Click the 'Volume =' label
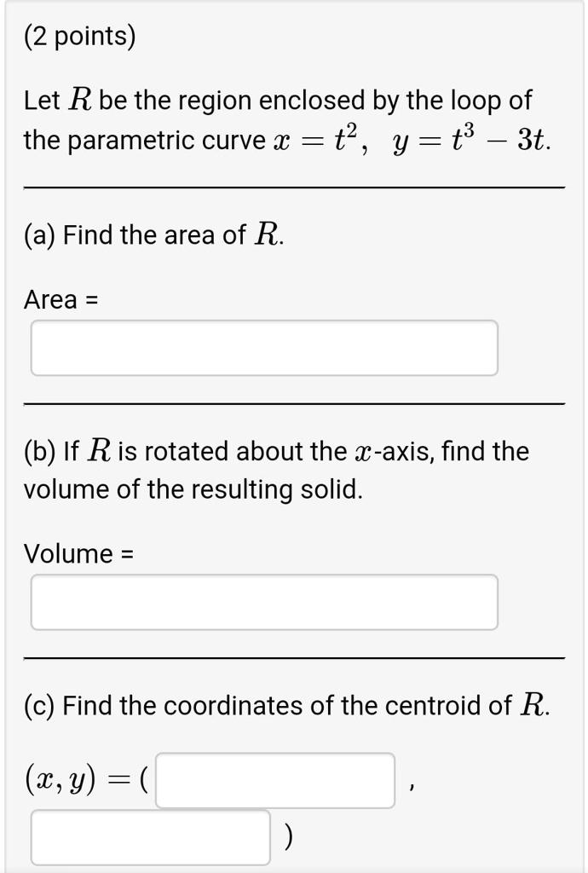The height and width of the screenshot is (873, 588). pyautogui.click(x=78, y=553)
